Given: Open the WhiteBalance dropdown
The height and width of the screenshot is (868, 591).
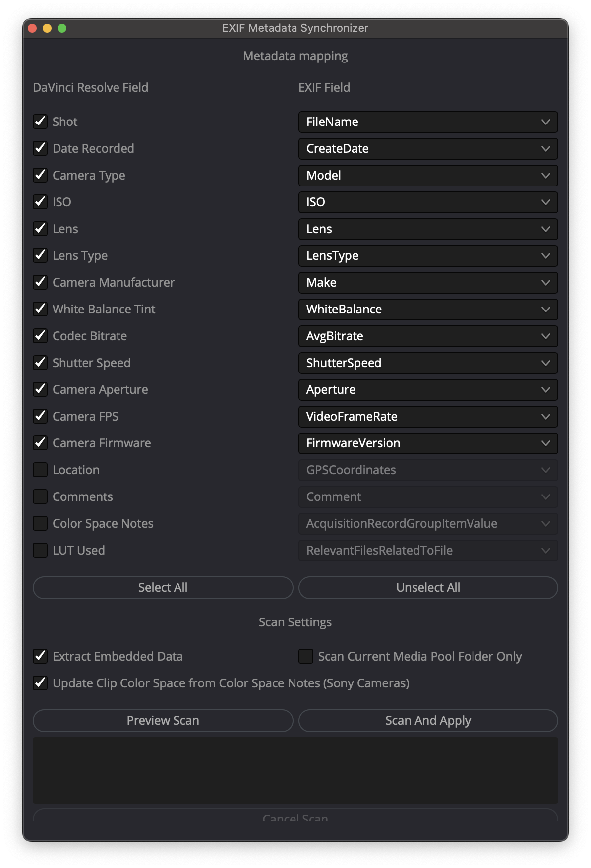Looking at the screenshot, I should [x=428, y=310].
